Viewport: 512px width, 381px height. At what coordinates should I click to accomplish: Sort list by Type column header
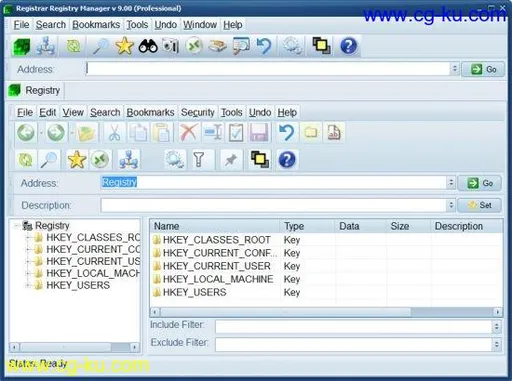(x=307, y=226)
